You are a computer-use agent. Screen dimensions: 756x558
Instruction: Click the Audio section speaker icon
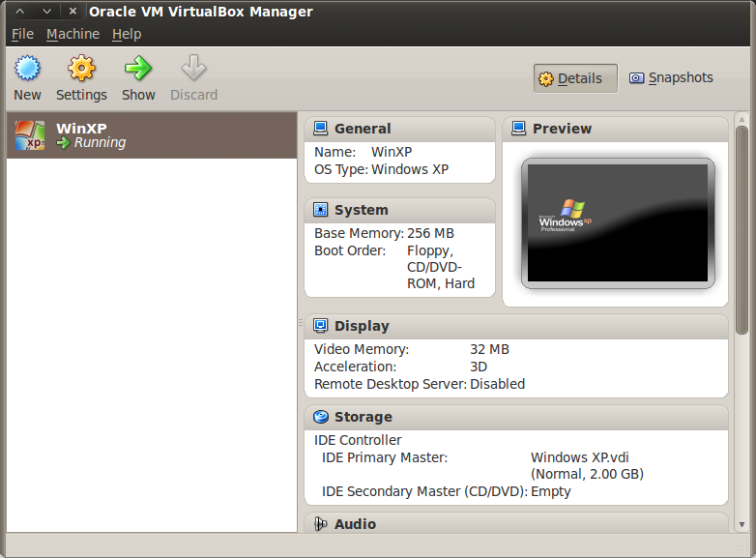pyautogui.click(x=321, y=524)
